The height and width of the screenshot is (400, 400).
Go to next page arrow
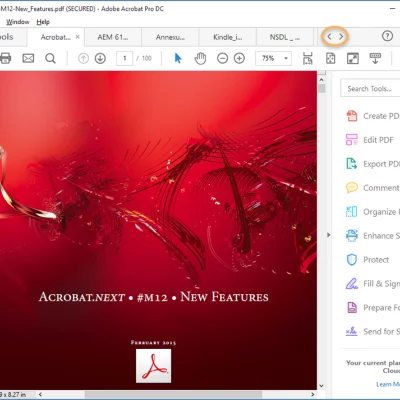coord(100,59)
